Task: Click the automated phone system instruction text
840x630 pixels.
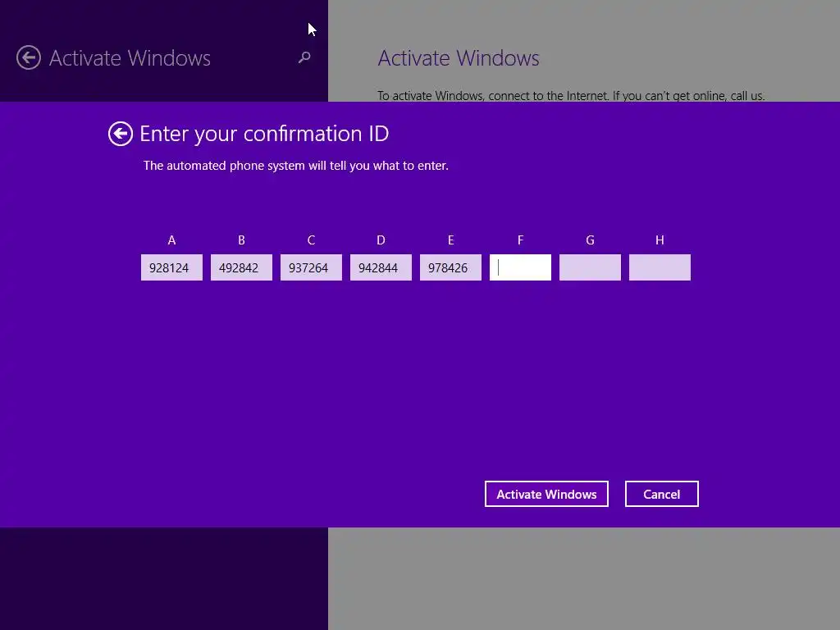Action: click(x=295, y=166)
